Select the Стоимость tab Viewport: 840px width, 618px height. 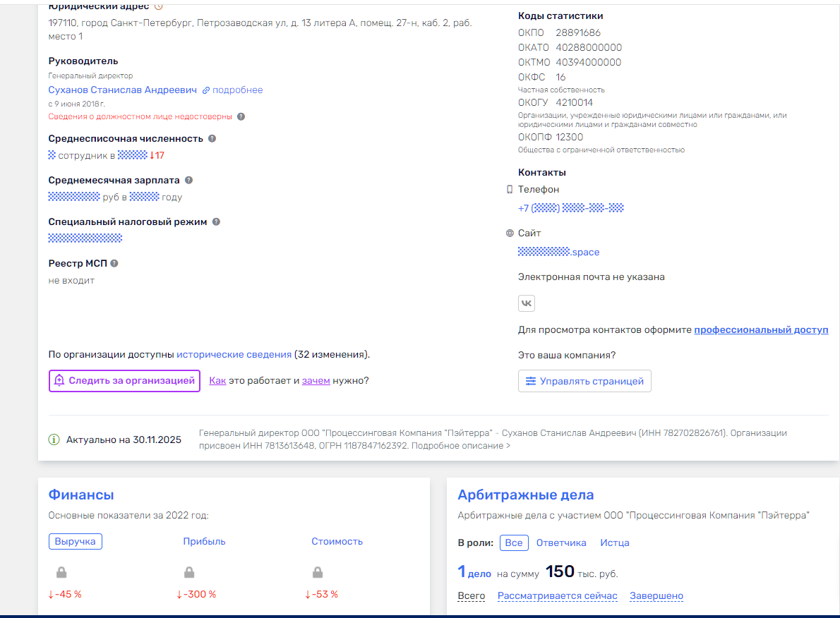337,541
